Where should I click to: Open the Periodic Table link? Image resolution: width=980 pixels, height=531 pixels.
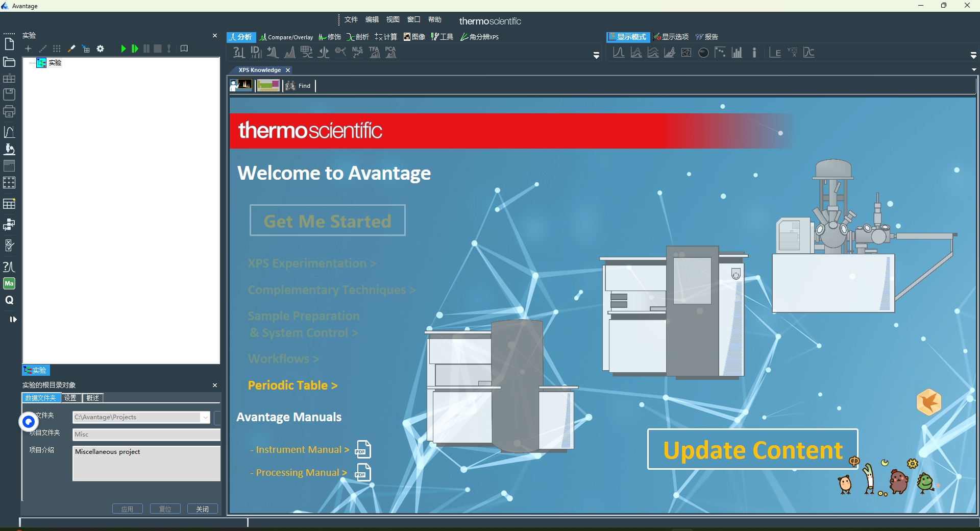(292, 385)
